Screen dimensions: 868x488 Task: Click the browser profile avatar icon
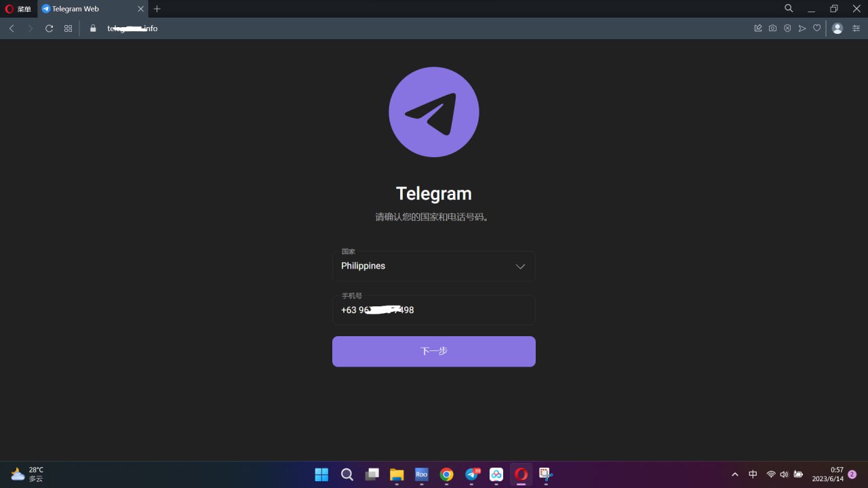[x=837, y=28]
